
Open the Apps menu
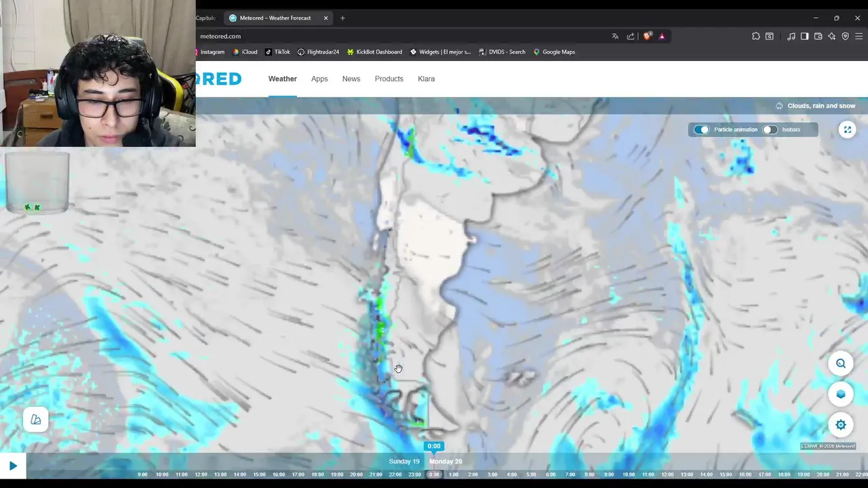pos(319,79)
